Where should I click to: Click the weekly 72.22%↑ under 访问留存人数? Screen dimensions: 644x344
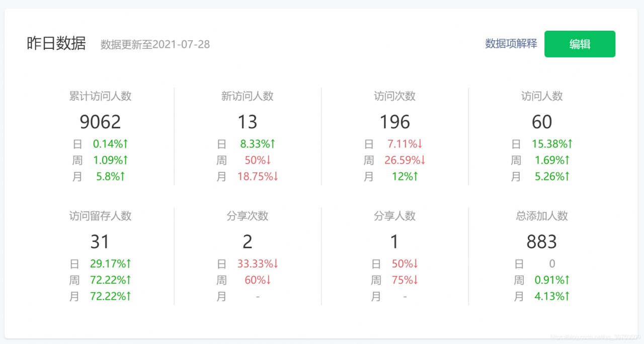(111, 280)
